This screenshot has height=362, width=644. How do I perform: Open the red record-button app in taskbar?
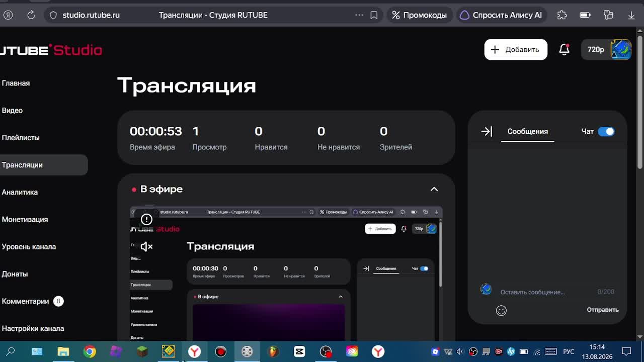pyautogui.click(x=220, y=351)
